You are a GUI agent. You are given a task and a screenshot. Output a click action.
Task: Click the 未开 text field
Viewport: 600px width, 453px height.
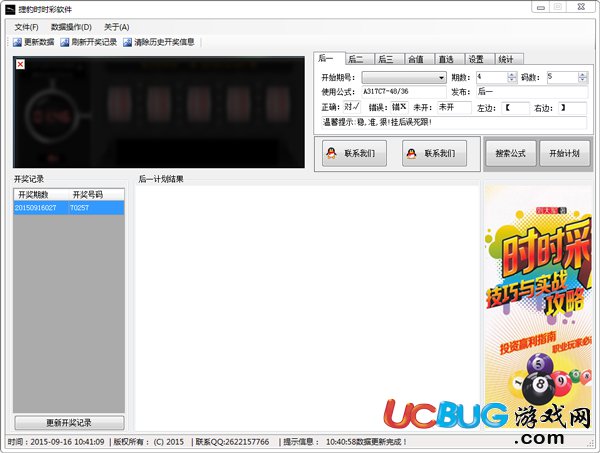[454, 108]
